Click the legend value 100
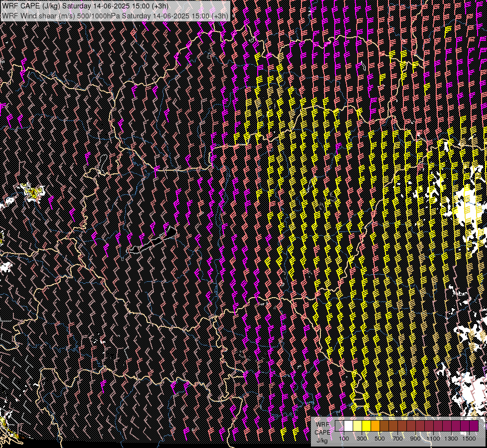This screenshot has width=487, height=448. tap(344, 439)
